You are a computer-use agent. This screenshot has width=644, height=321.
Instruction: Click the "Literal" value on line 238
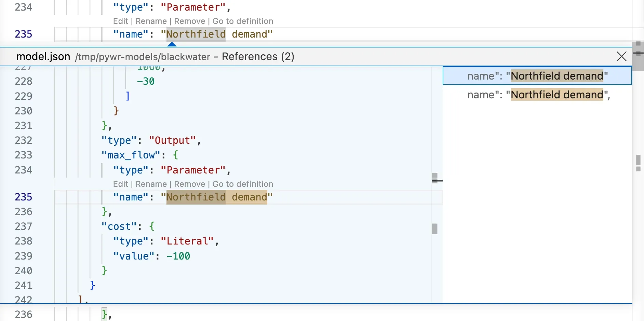(187, 241)
